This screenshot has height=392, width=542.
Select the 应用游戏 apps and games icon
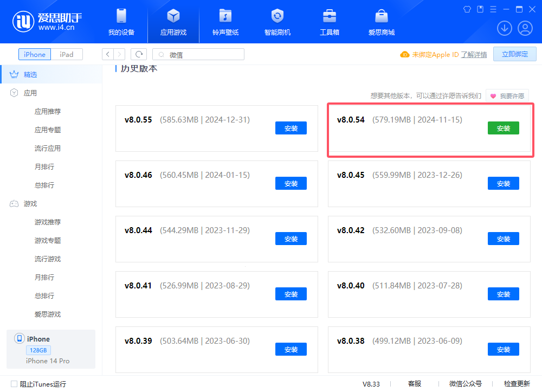click(173, 22)
